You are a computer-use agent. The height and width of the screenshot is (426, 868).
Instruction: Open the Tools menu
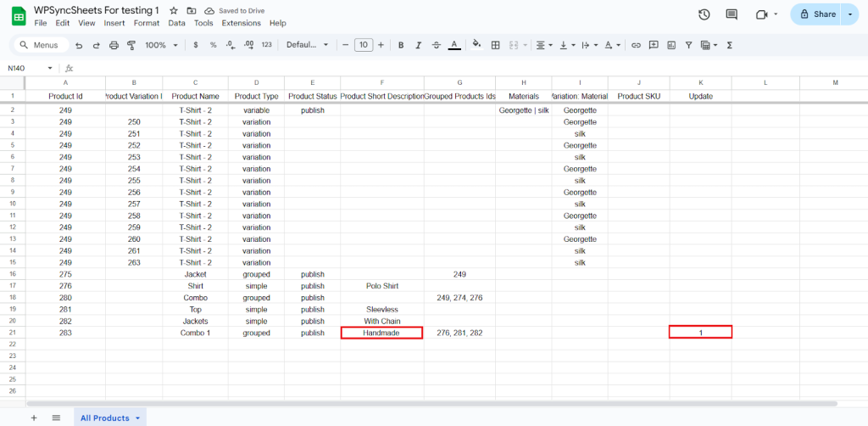point(203,23)
